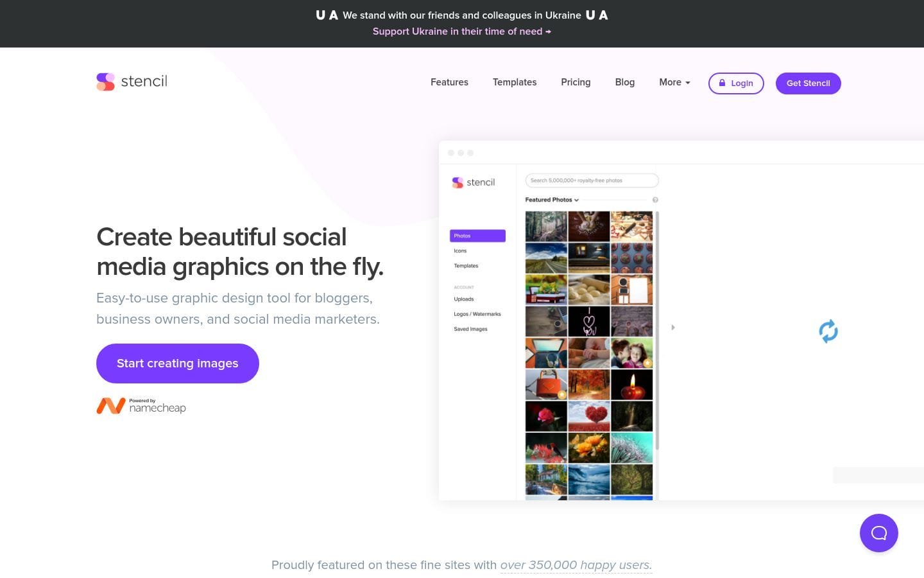
Task: Open the Templates nav link
Action: pos(515,82)
